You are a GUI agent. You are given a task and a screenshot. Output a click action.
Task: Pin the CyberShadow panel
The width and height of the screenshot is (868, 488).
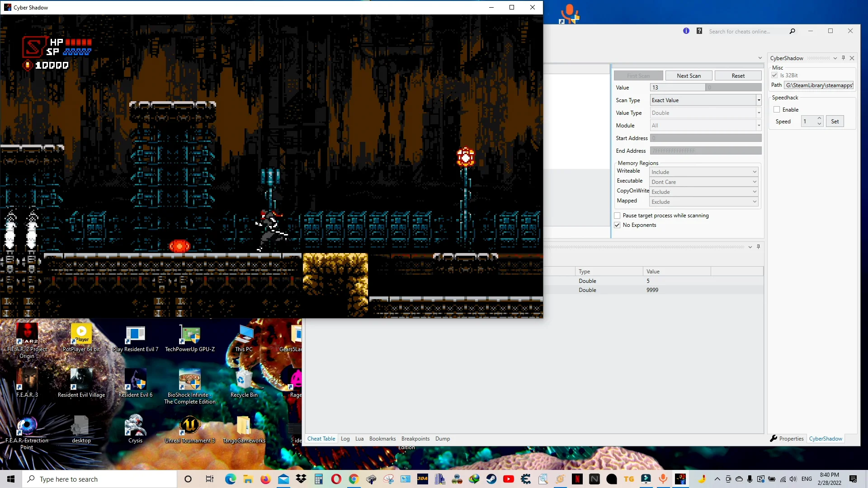[x=843, y=58]
